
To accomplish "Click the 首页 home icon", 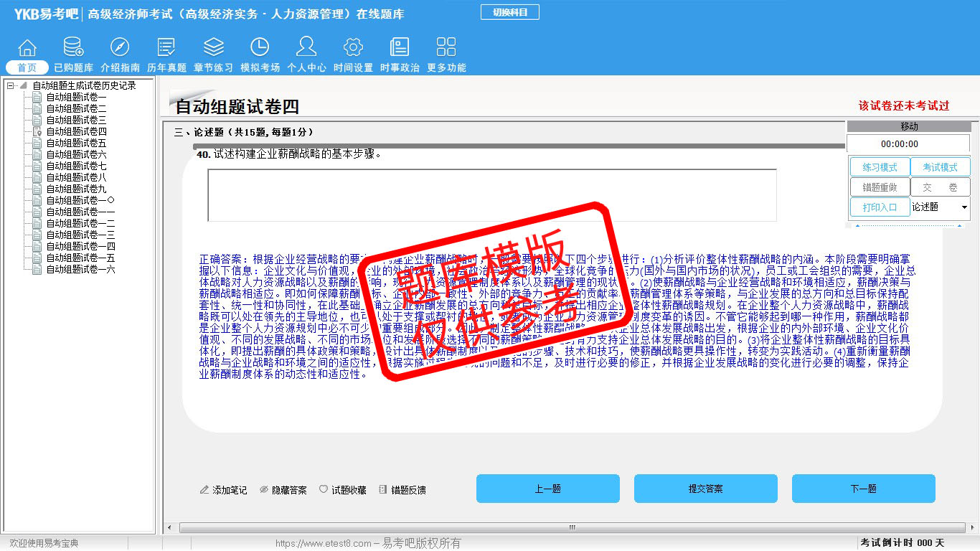I will pos(27,48).
